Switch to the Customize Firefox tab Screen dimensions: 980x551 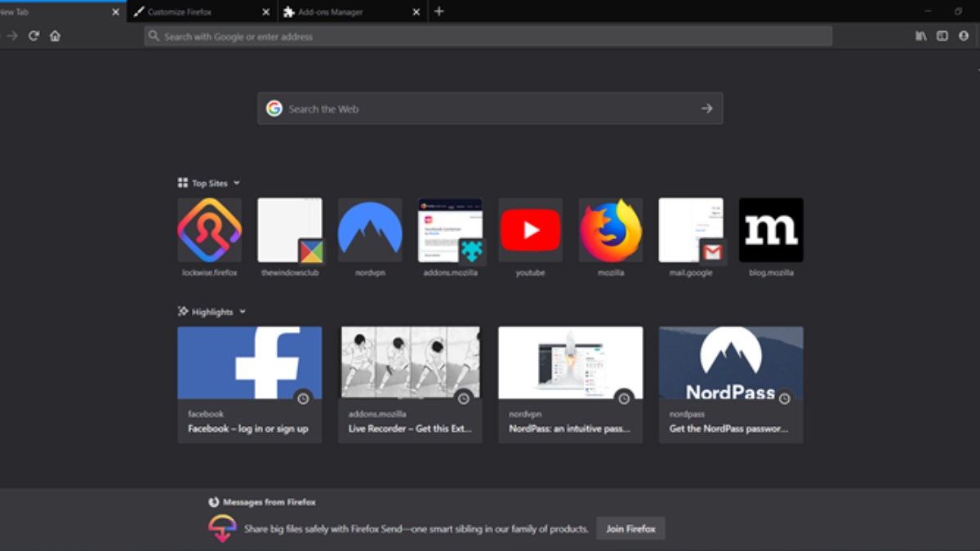[202, 12]
